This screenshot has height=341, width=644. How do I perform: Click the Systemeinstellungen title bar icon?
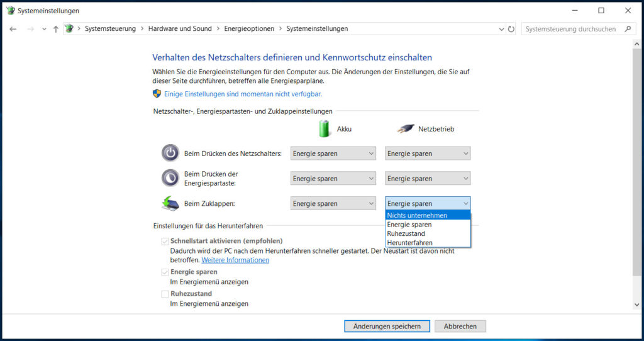coord(11,10)
